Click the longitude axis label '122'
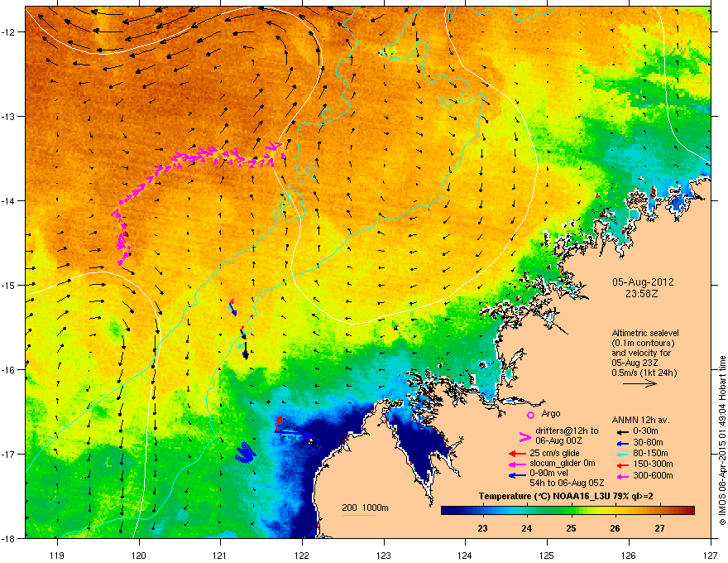Viewport: 728px width, 563px height. pos(302,555)
